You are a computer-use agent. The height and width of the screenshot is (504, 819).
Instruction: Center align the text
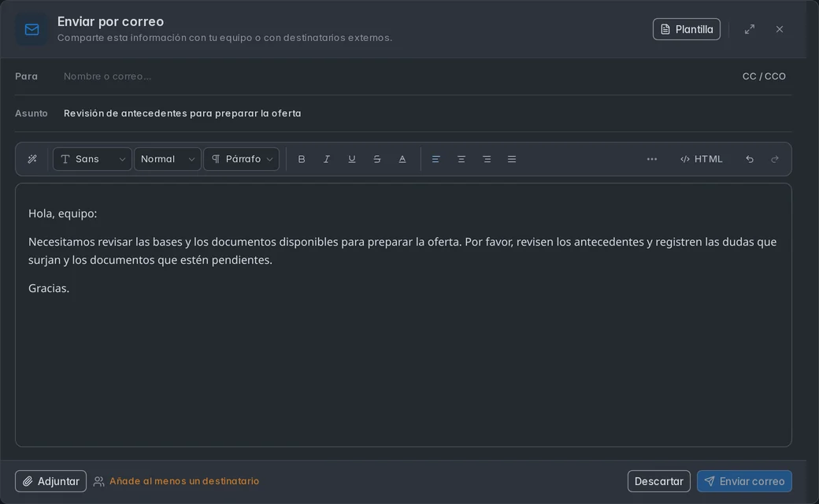click(461, 159)
